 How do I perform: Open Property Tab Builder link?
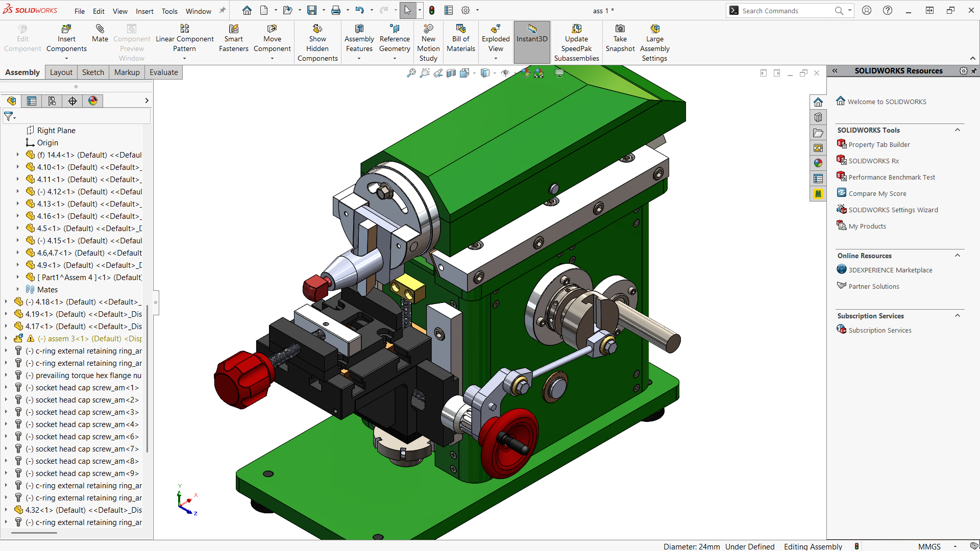click(x=879, y=144)
